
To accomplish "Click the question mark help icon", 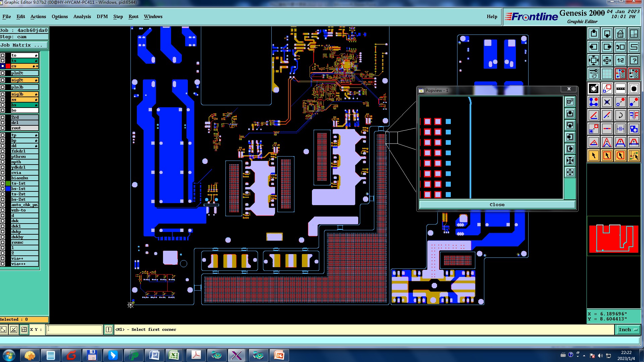I will 634,61.
